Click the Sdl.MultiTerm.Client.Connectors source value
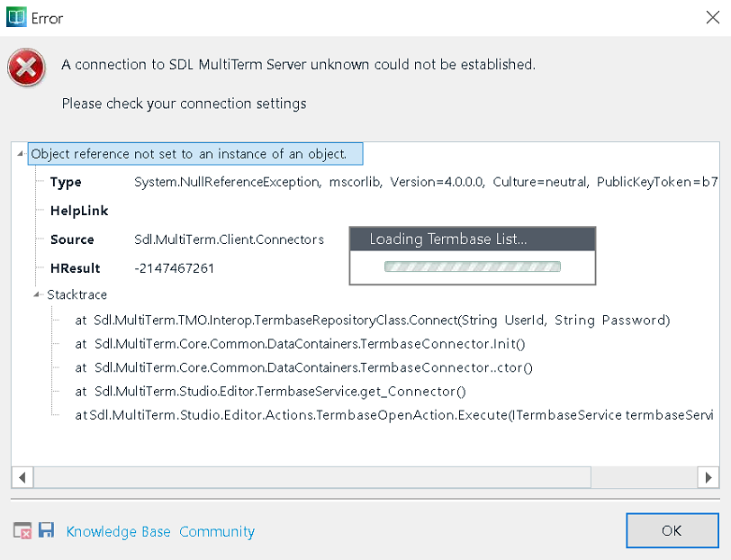The width and height of the screenshot is (731, 560). click(229, 239)
